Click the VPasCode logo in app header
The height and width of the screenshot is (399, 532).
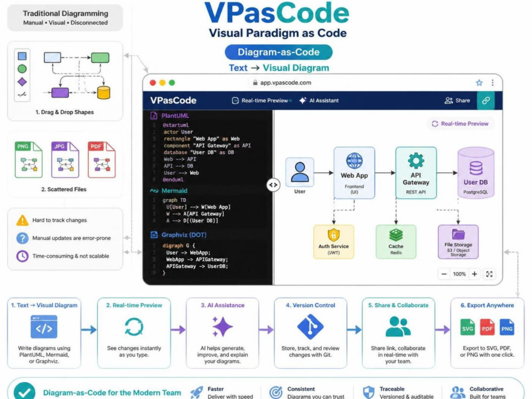coord(173,100)
